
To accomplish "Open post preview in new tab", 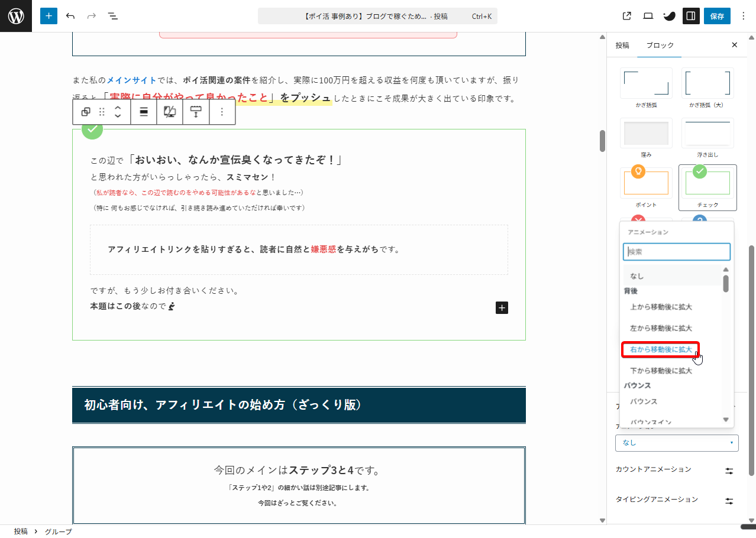I will tap(627, 16).
